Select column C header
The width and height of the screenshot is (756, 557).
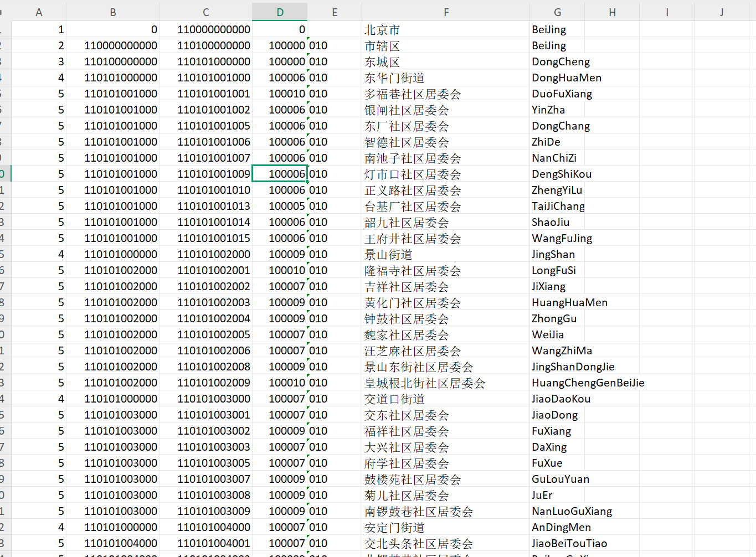pyautogui.click(x=205, y=12)
